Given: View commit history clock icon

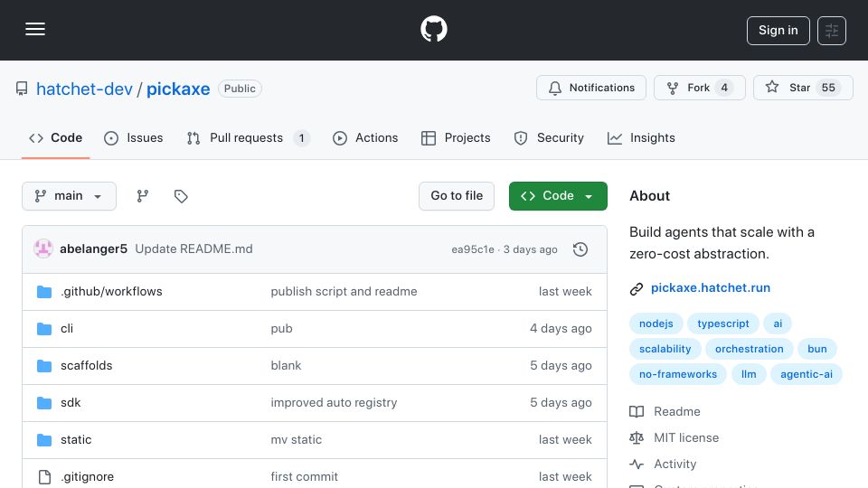Looking at the screenshot, I should pos(580,249).
